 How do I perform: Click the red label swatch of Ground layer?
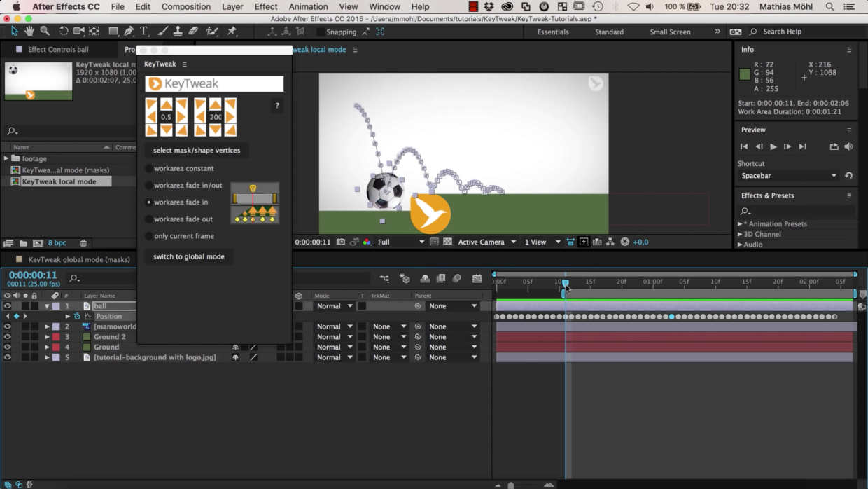coord(56,347)
